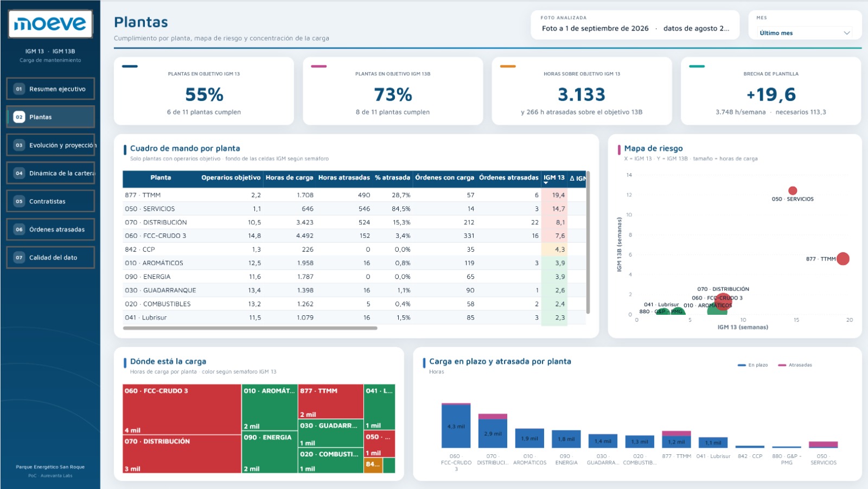The height and width of the screenshot is (489, 868).
Task: Sort by Operarios objetivo header
Action: (x=231, y=178)
